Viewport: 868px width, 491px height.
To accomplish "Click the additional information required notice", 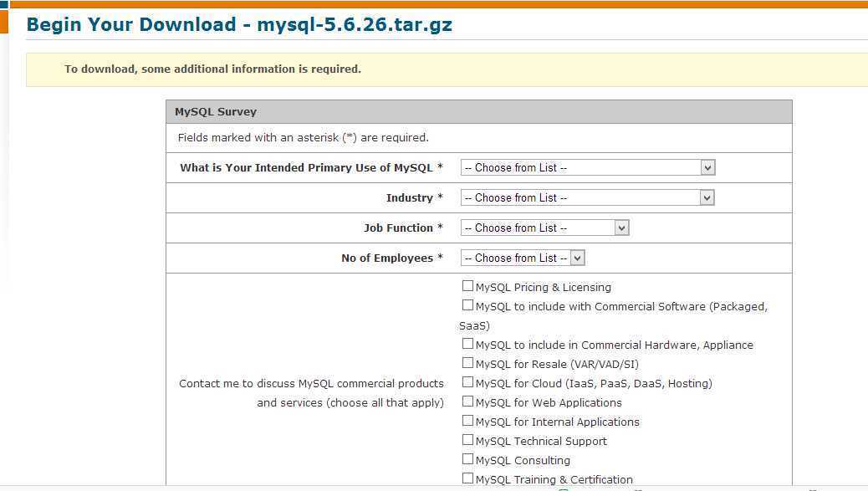I will coord(212,69).
